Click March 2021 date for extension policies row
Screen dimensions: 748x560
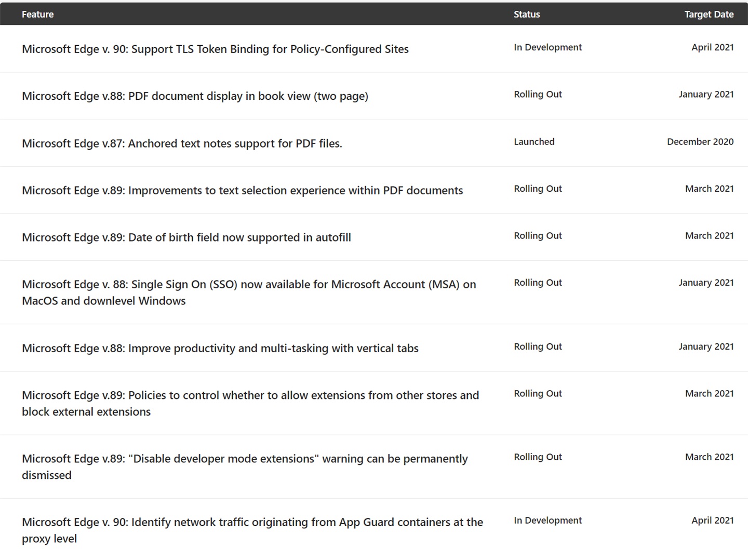coord(709,394)
